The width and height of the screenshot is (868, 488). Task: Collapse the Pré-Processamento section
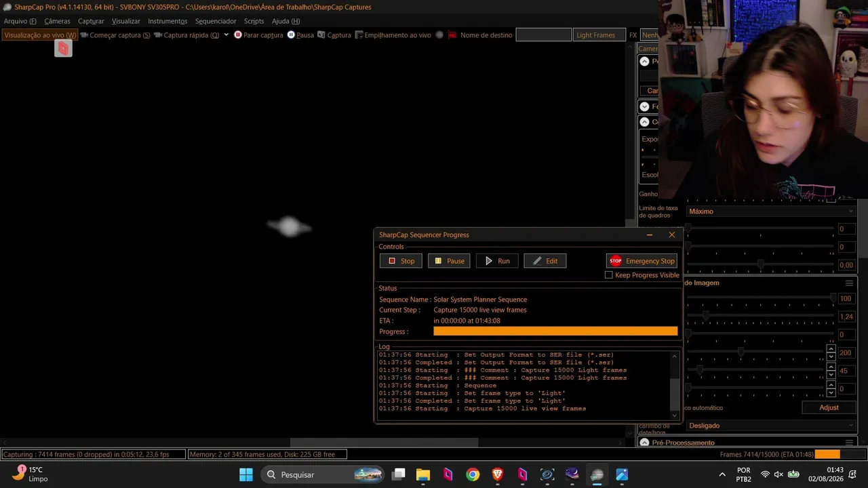644,443
